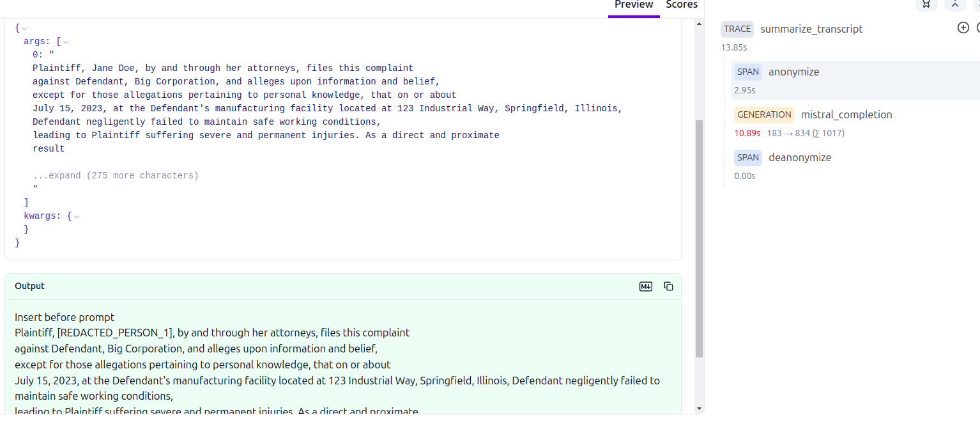The image size is (980, 424).
Task: Open the deanonymize span node
Action: point(800,158)
